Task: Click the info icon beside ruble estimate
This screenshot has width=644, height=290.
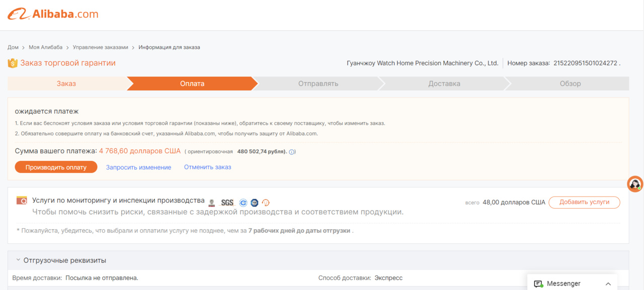Action: pos(292,152)
